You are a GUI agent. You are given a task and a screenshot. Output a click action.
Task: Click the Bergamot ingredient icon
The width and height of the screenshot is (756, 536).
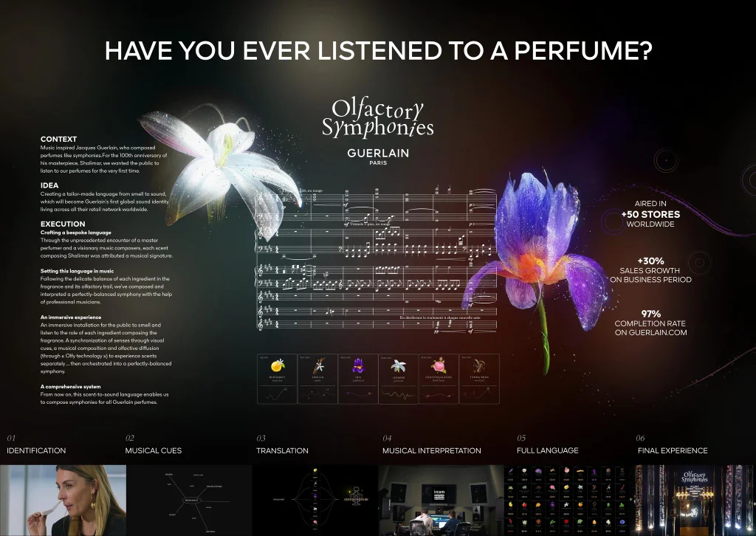278,365
